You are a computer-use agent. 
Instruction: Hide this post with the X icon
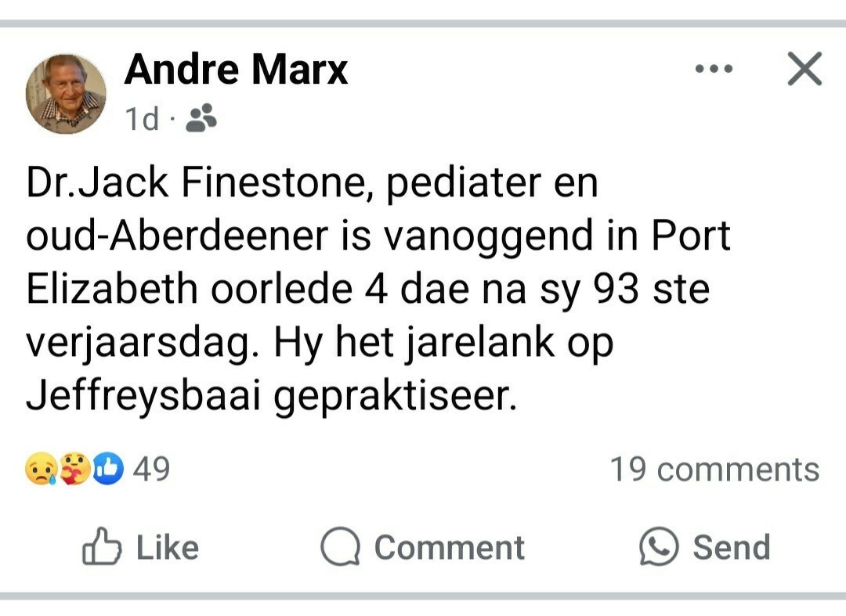point(804,69)
